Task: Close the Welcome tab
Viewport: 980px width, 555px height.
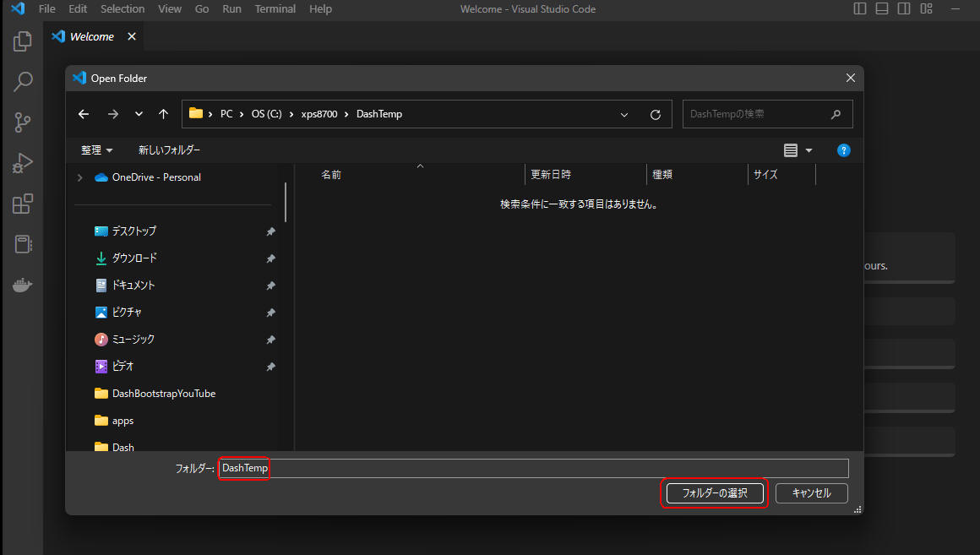Action: pyautogui.click(x=132, y=36)
